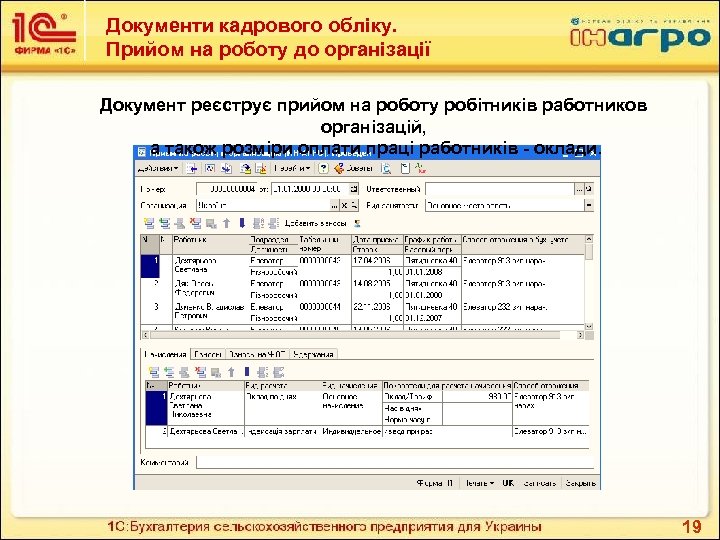Click the OK button
Viewport: 720px width, 540px height.
point(508,483)
